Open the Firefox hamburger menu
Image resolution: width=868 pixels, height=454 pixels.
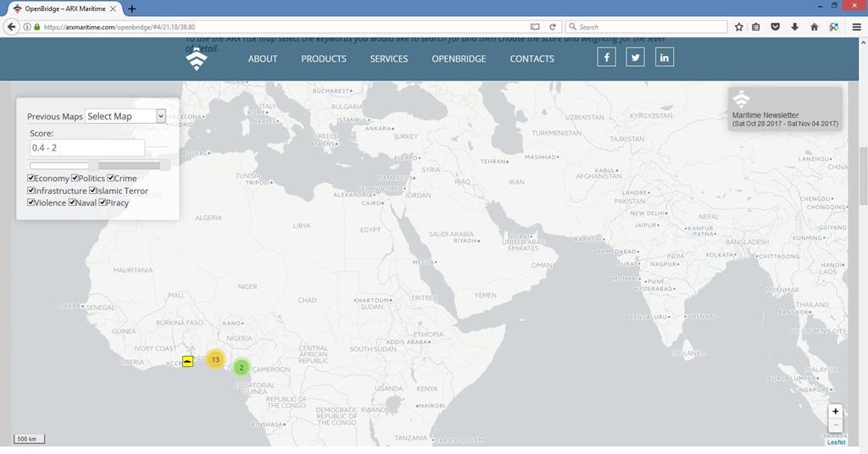(857, 27)
